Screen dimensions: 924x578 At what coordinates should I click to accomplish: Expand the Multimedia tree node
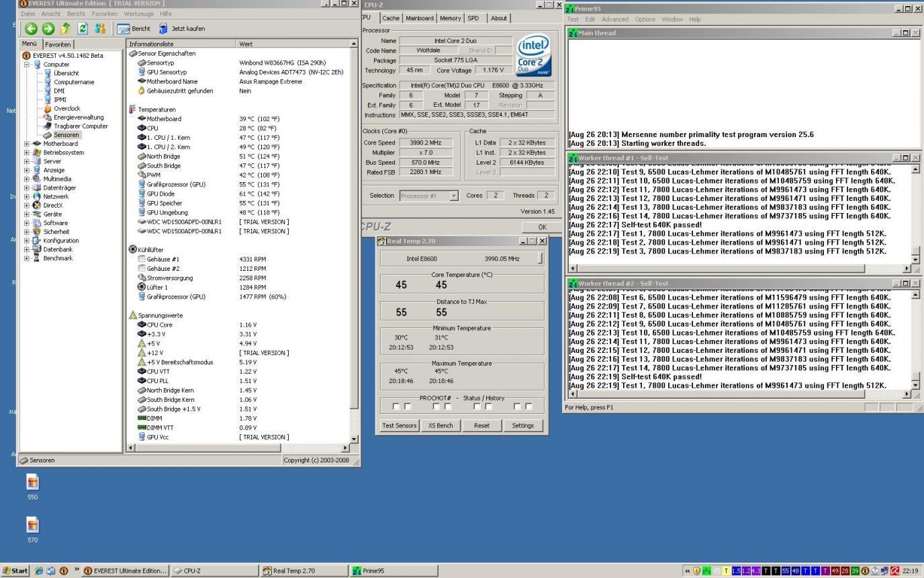[x=27, y=179]
